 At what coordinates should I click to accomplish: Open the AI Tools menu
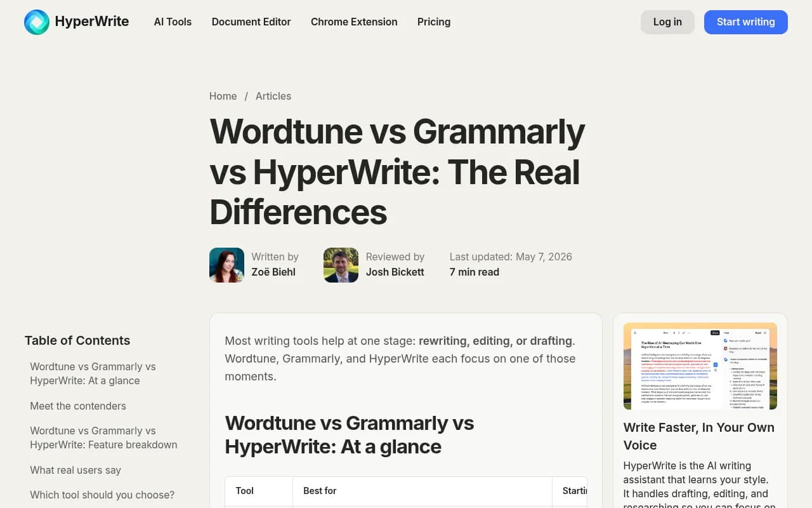coord(173,22)
